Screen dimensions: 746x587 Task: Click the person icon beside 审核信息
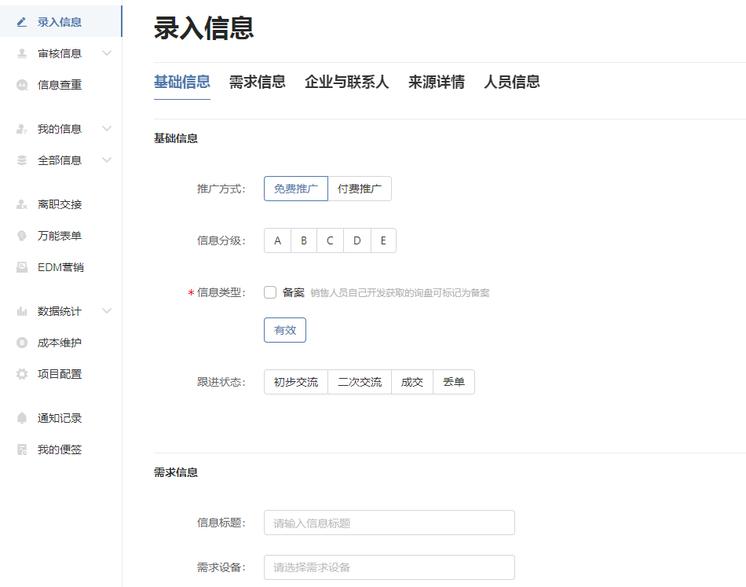(x=21, y=53)
